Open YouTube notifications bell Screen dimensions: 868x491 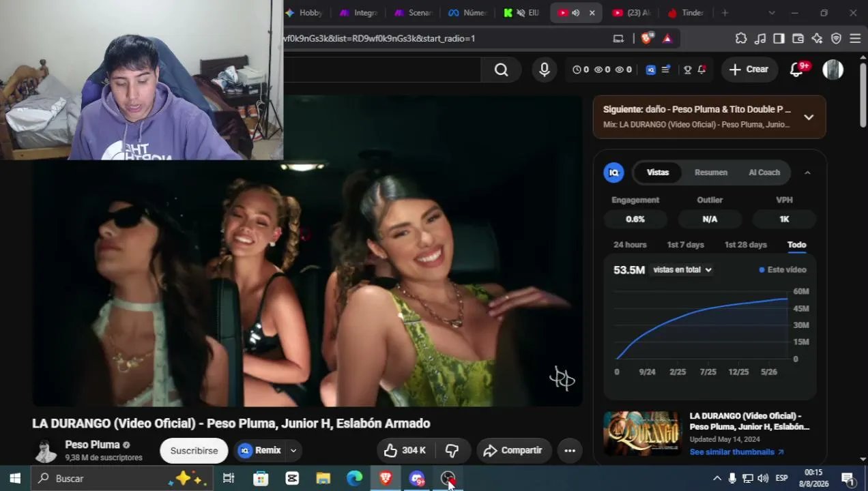[796, 70]
